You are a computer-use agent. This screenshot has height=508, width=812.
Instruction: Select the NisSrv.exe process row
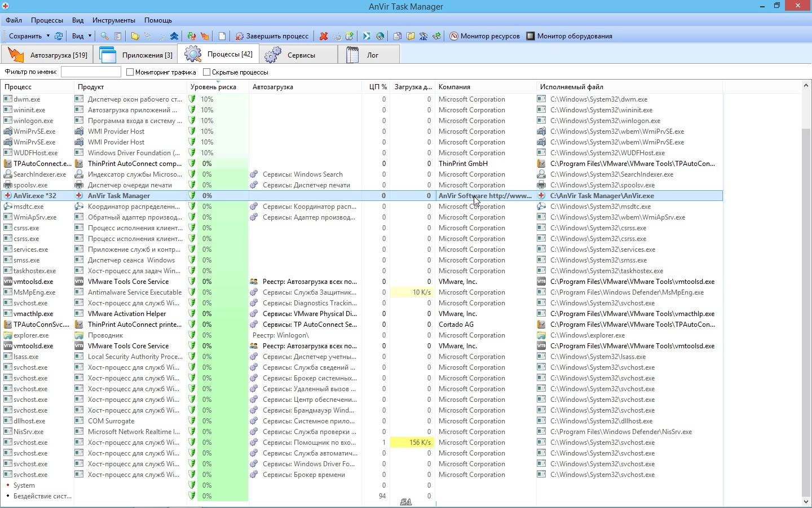tap(361, 431)
